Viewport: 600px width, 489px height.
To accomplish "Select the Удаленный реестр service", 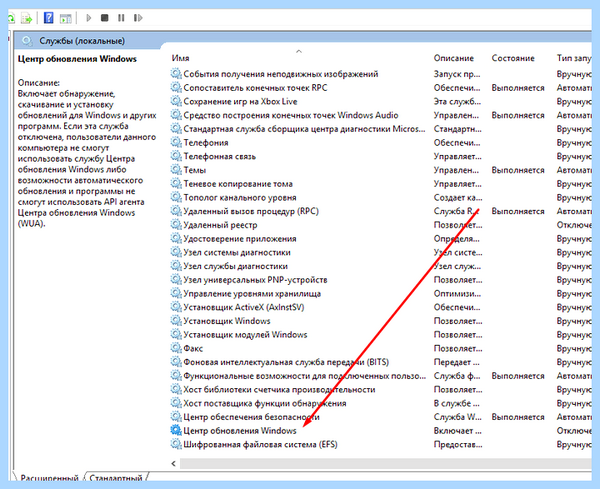I will click(220, 225).
